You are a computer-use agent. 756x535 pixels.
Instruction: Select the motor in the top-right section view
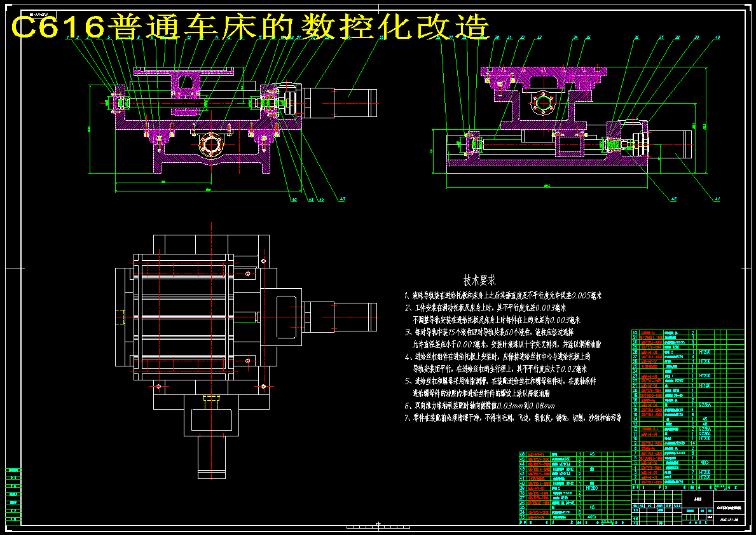click(670, 144)
